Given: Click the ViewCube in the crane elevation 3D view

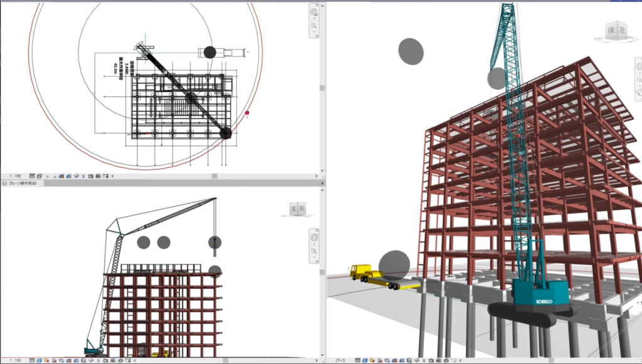Looking at the screenshot, I should [x=297, y=209].
